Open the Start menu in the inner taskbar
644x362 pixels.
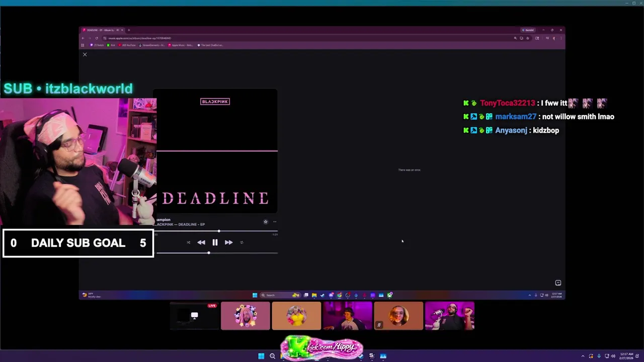click(255, 295)
